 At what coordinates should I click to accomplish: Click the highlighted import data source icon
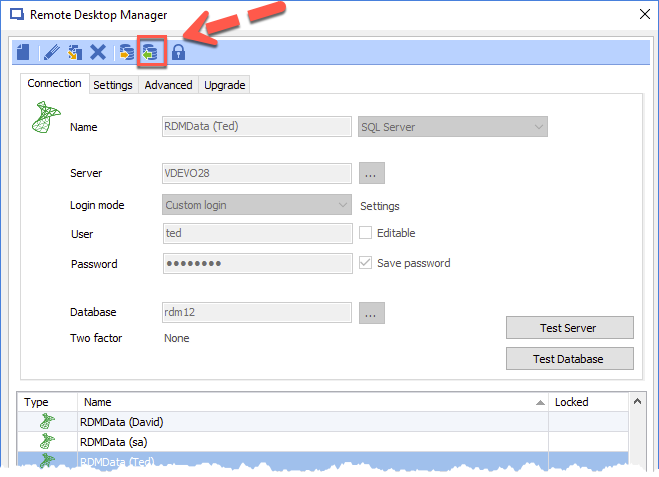pos(150,52)
